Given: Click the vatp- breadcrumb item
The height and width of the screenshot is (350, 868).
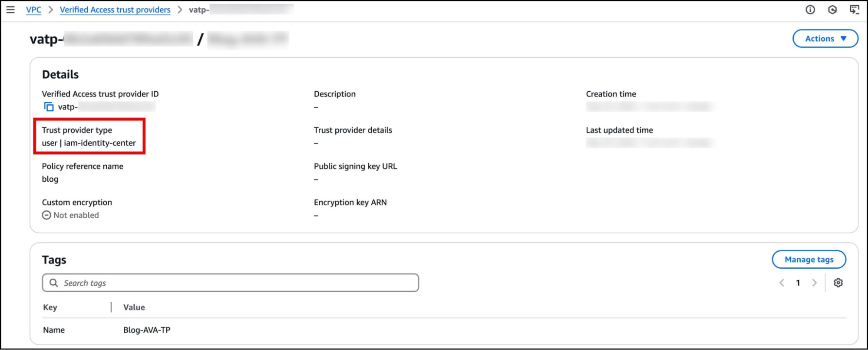Looking at the screenshot, I should (199, 10).
